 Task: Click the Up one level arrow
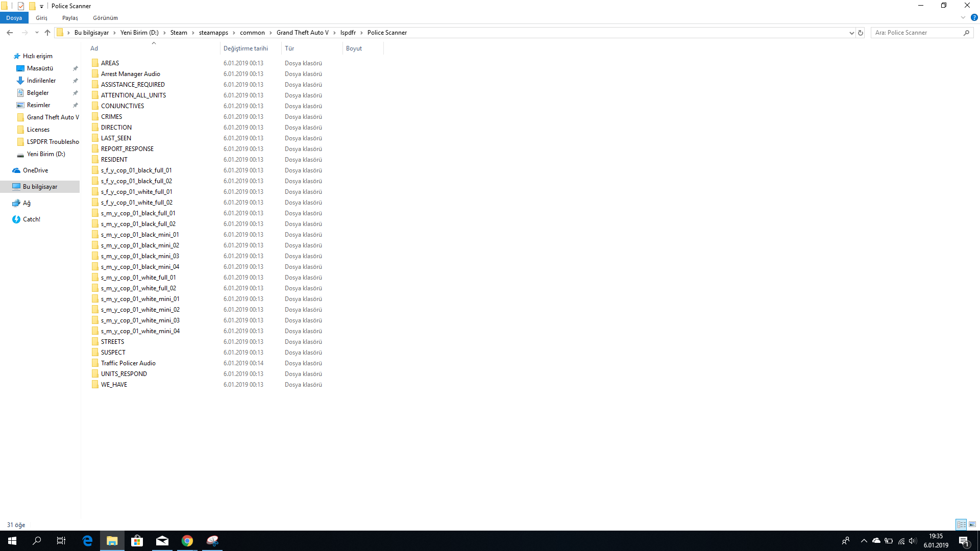pos(47,33)
